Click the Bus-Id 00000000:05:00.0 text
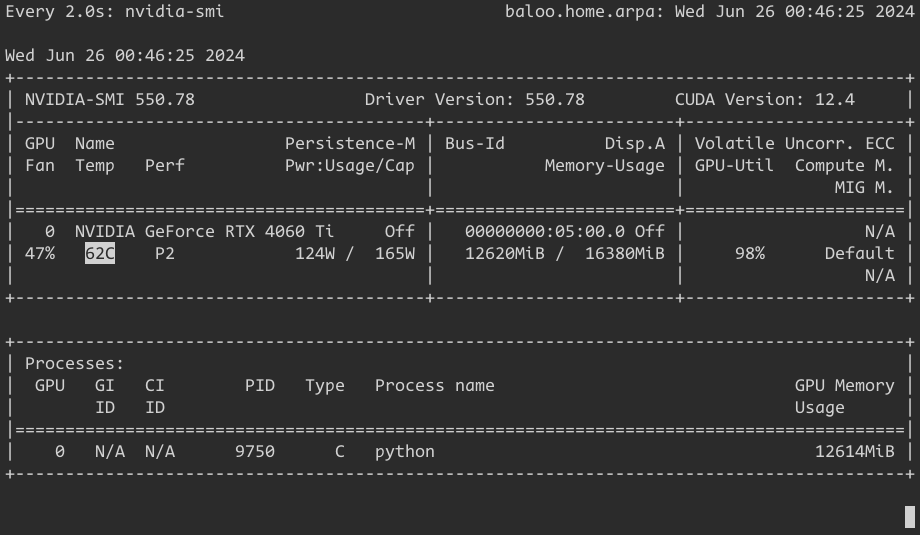 point(544,231)
